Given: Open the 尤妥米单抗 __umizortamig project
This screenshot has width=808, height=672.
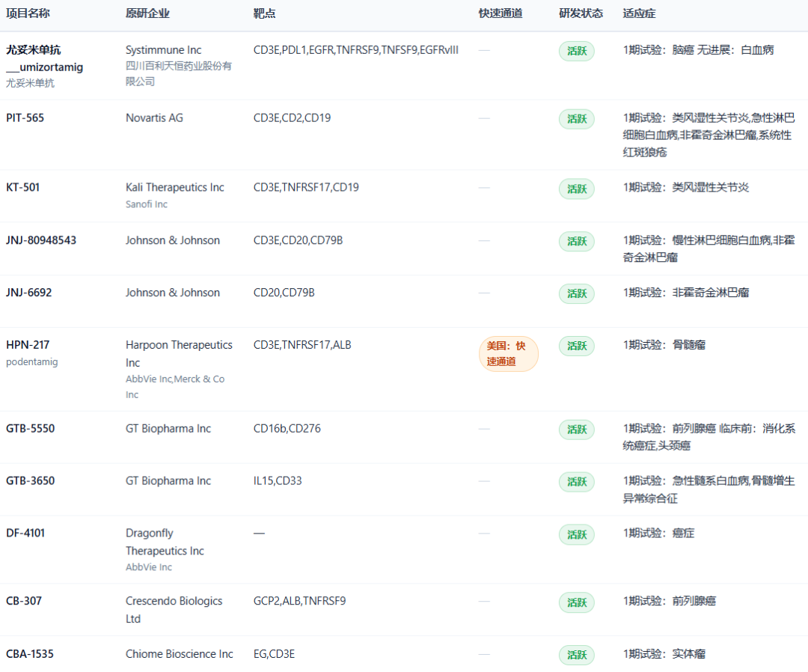Looking at the screenshot, I should tap(44, 58).
